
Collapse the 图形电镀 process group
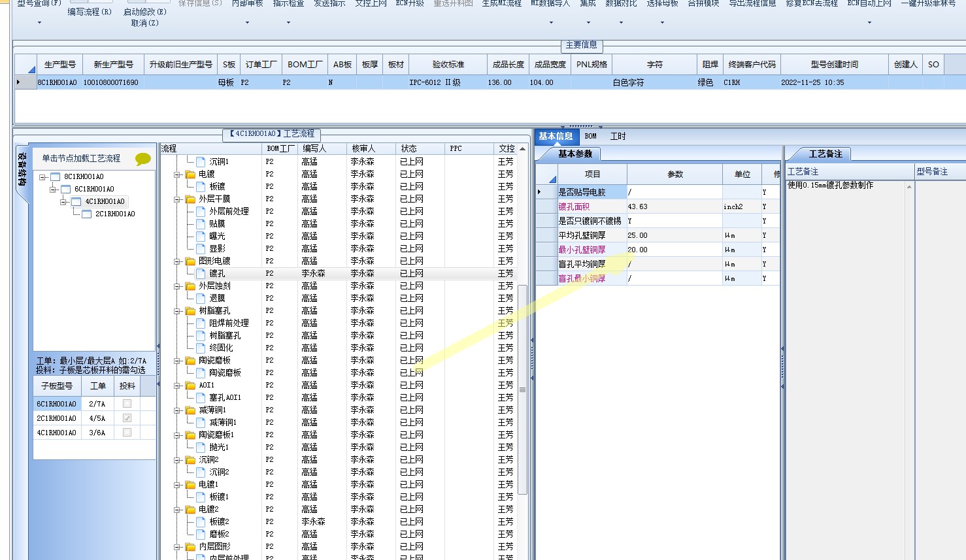[177, 261]
